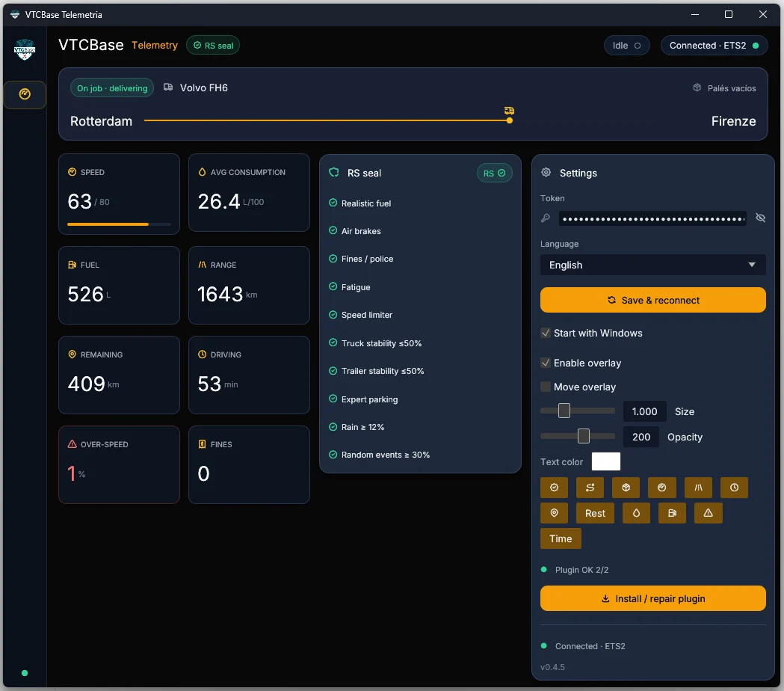This screenshot has width=784, height=691.
Task: Toggle the fuel pump overlay button
Action: 673,513
